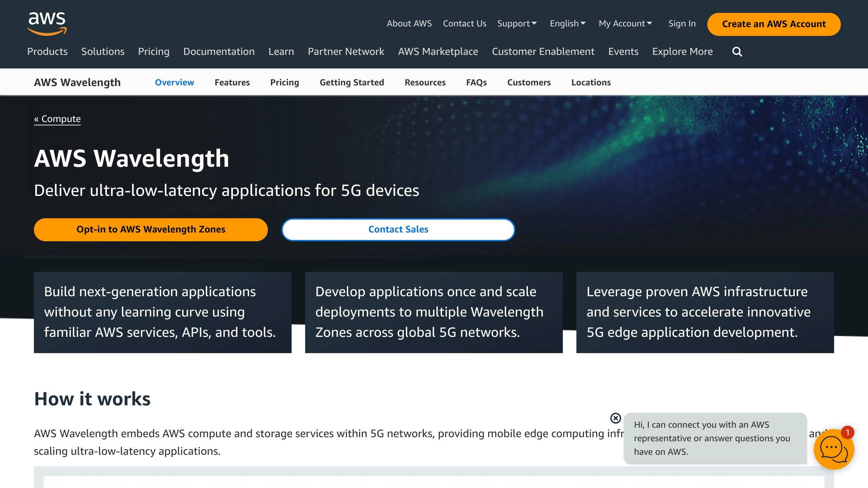Follow the Sign In link
The image size is (868, 488).
(x=682, y=24)
